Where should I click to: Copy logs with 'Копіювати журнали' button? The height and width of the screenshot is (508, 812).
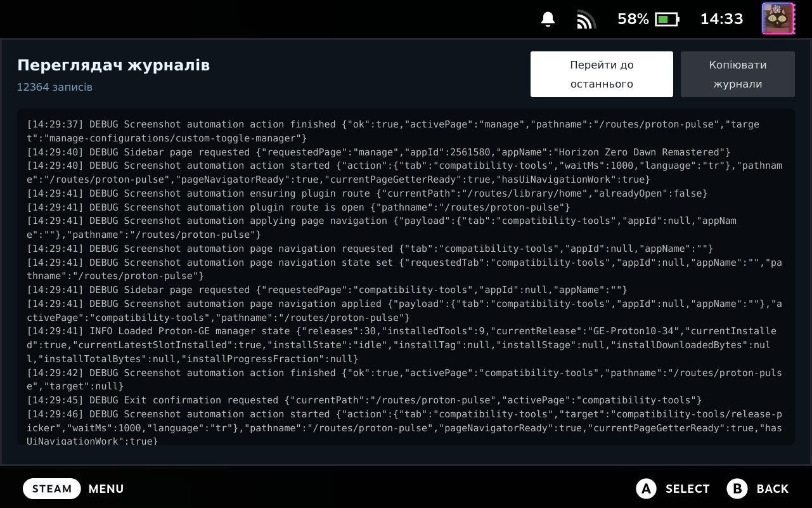point(738,74)
